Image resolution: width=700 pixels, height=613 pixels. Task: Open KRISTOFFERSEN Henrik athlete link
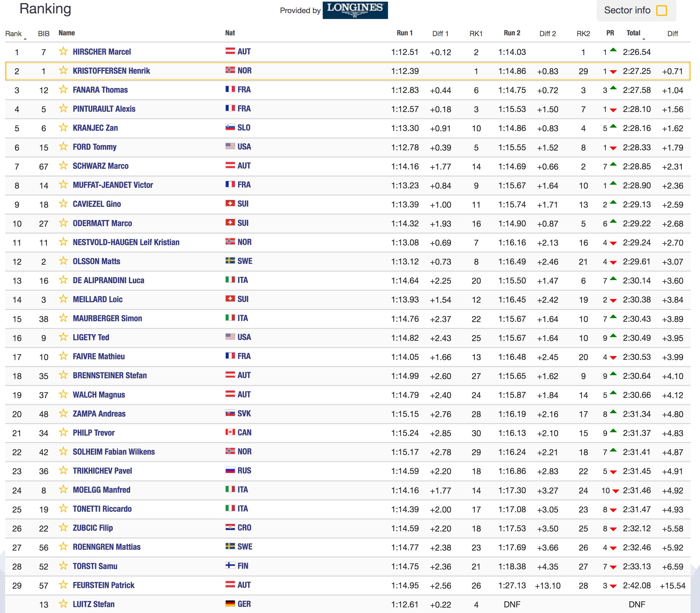(111, 71)
